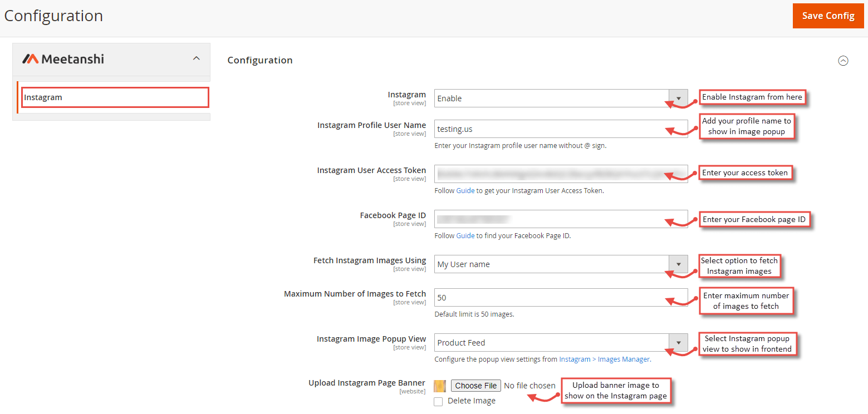The image size is (868, 414).
Task: Click the 'Default limit is 50 images.' note
Action: [x=474, y=314]
